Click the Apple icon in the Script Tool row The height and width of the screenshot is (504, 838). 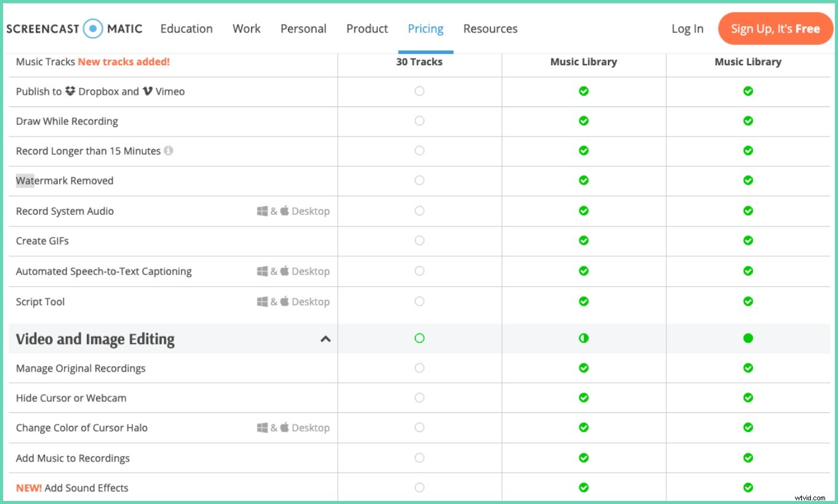(x=284, y=302)
